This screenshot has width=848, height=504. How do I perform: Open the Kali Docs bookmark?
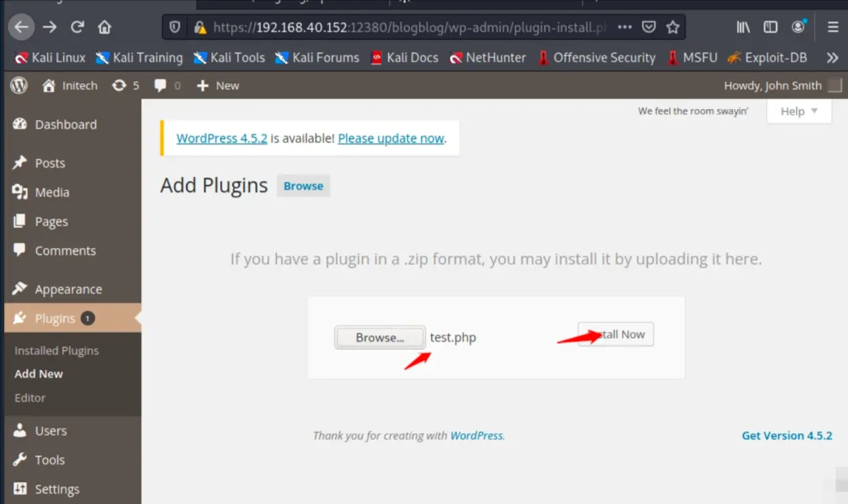405,58
